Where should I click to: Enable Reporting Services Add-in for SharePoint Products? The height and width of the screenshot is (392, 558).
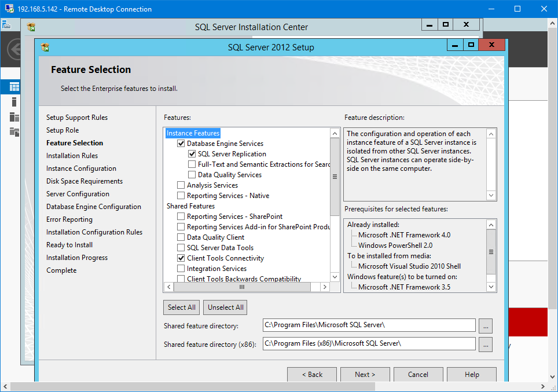pos(181,227)
